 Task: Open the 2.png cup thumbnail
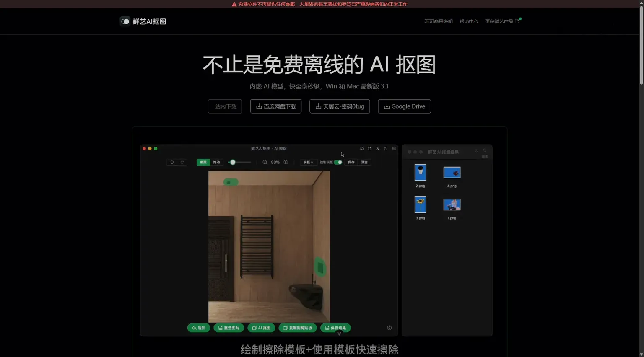point(420,172)
